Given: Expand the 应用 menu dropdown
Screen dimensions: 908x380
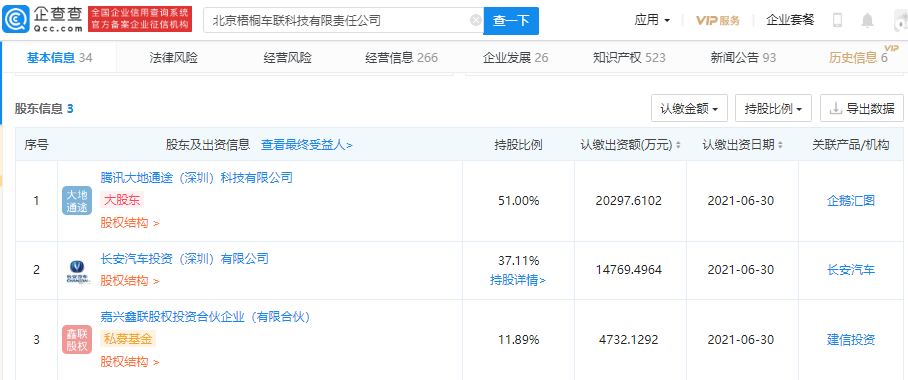Looking at the screenshot, I should 652,20.
